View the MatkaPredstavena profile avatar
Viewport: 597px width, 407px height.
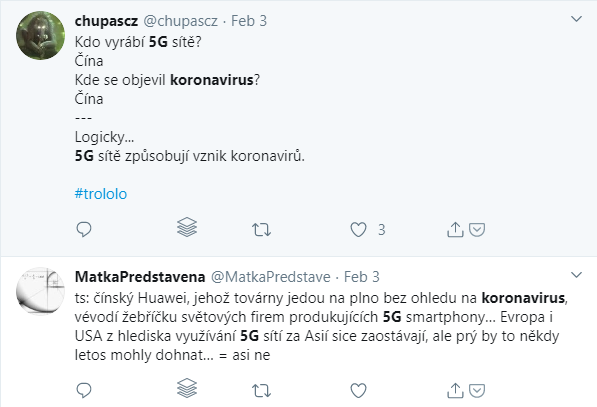tap(40, 291)
